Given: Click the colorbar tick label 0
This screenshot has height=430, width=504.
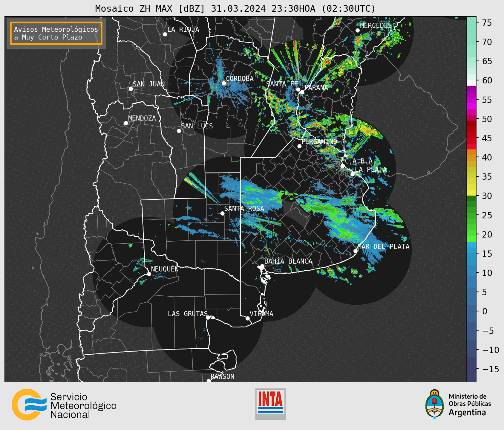Looking at the screenshot, I should point(484,312).
